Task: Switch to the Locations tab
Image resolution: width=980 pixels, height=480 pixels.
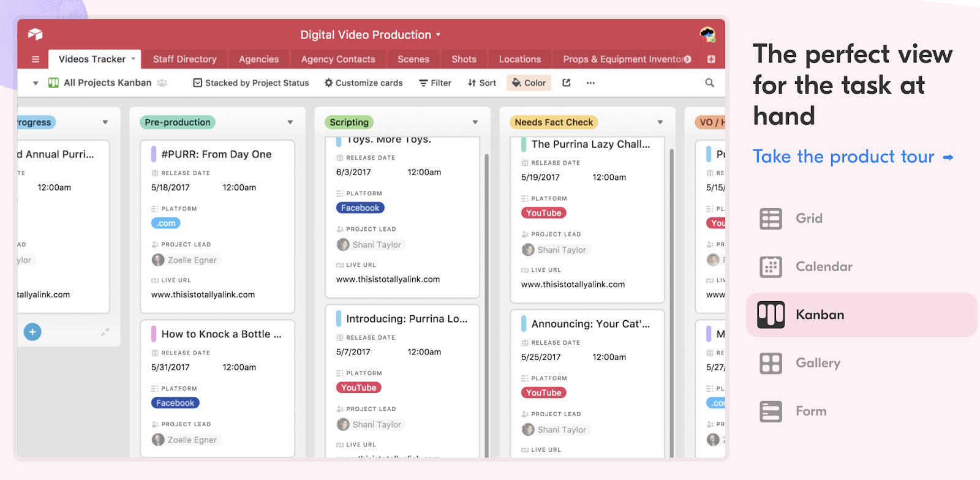Action: pyautogui.click(x=519, y=59)
